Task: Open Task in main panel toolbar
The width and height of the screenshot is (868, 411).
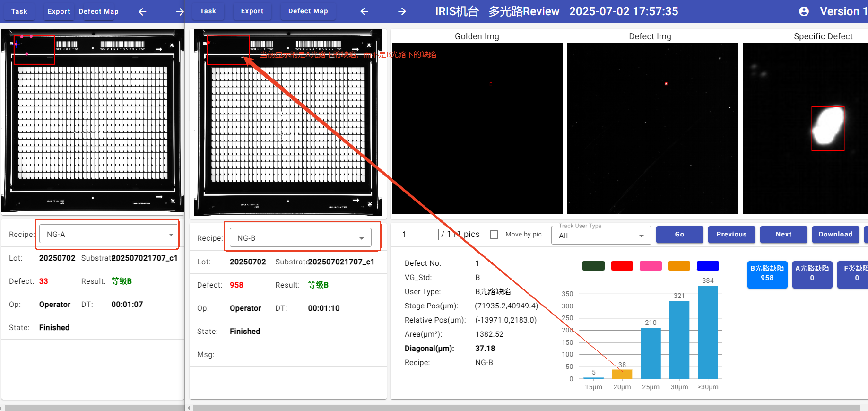Action: point(208,11)
